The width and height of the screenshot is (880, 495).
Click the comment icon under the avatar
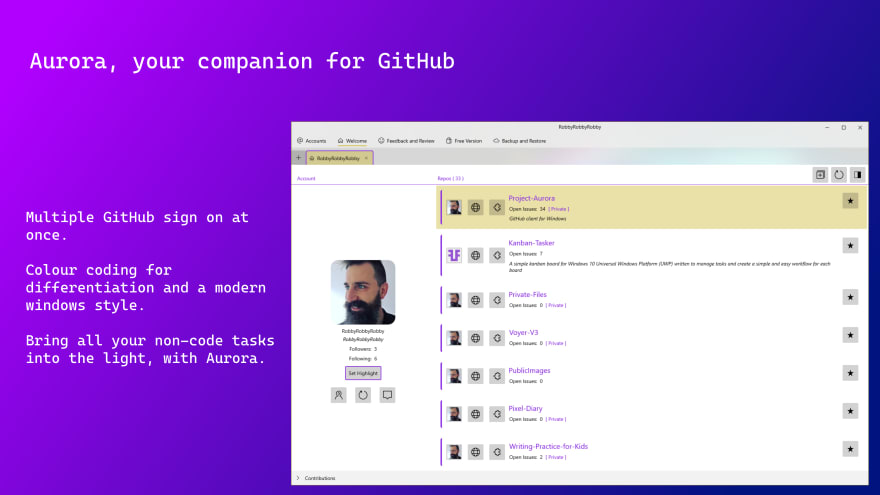387,395
